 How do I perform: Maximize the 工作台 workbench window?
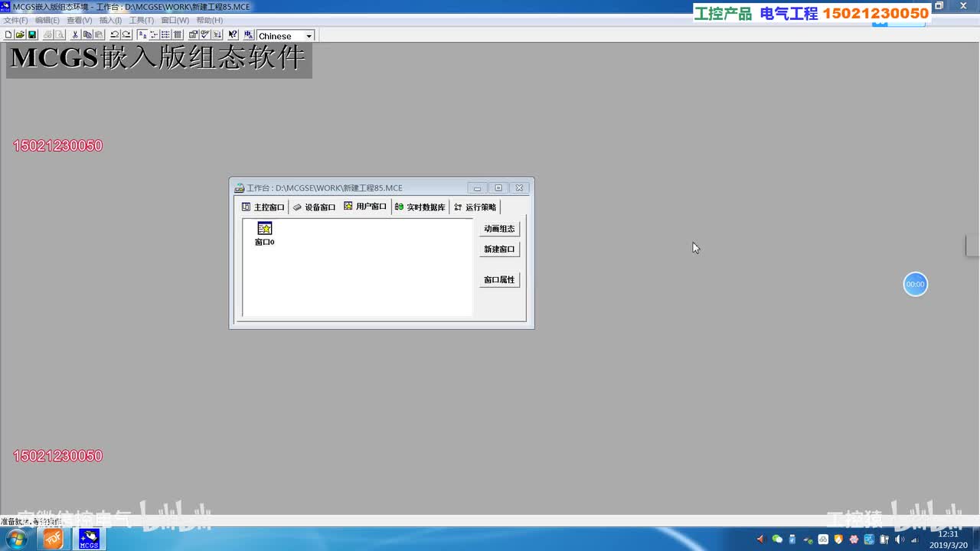498,188
